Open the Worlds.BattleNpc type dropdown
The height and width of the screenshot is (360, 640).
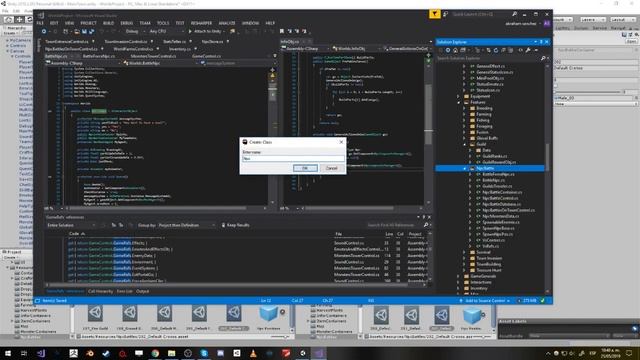pyautogui.click(x=161, y=63)
